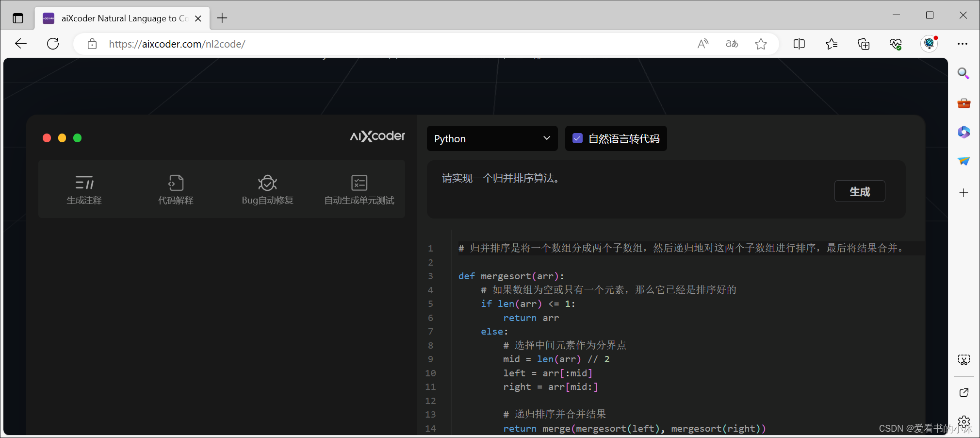Viewport: 980px width, 438px height.
Task: Add this page to favorites
Action: (761, 44)
